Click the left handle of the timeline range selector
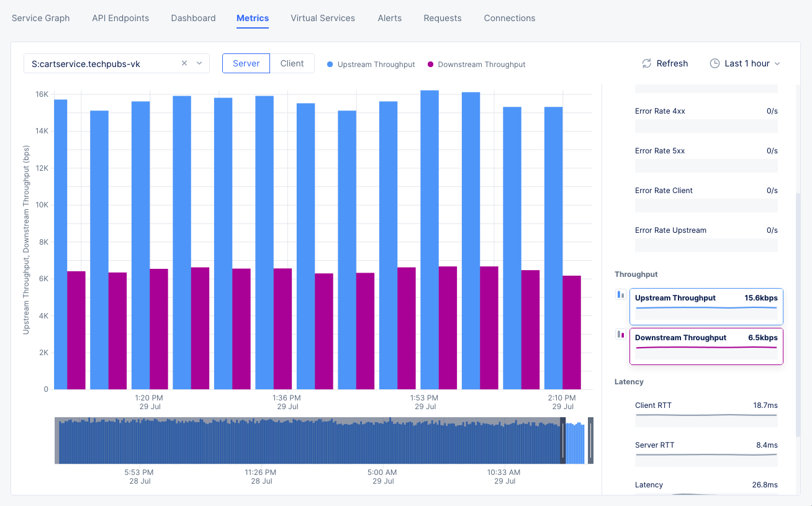 pos(563,440)
